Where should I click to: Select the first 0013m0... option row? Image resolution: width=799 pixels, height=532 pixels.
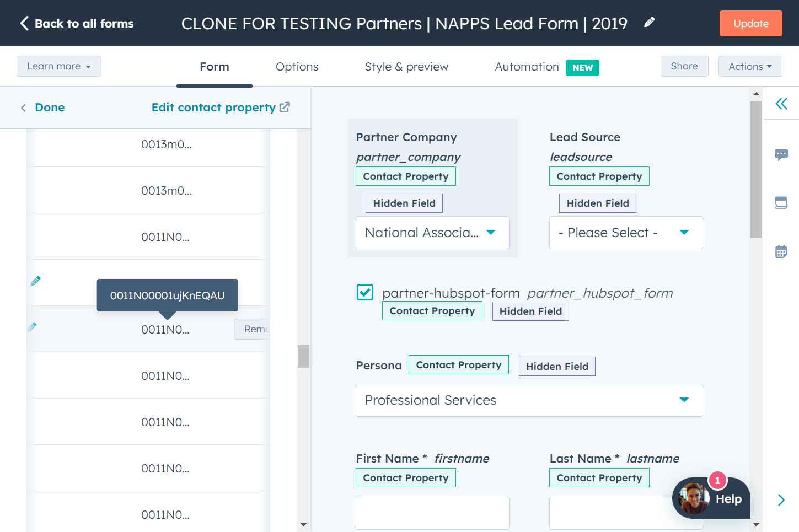[x=148, y=144]
